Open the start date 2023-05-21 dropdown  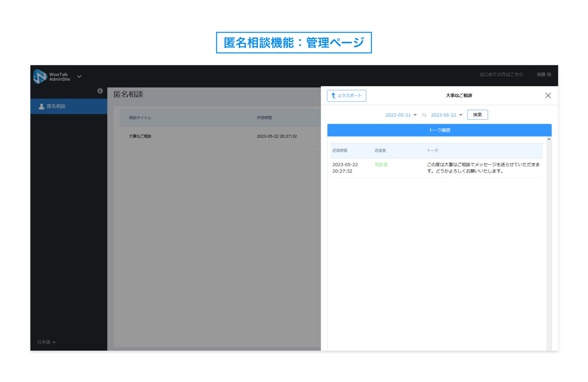click(401, 115)
